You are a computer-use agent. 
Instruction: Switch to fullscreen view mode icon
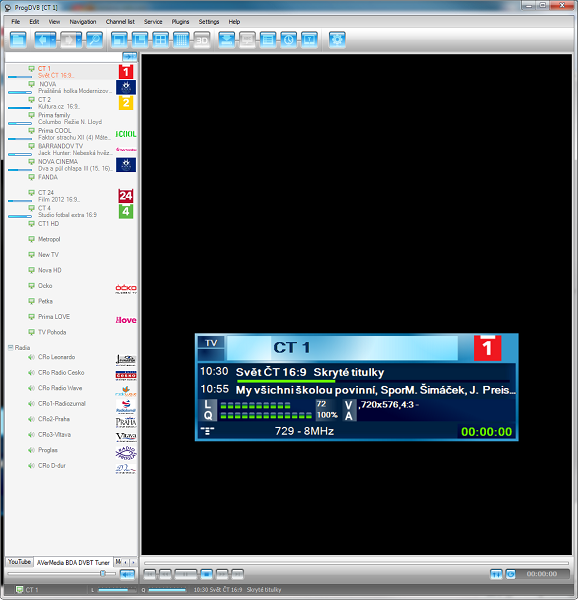click(x=119, y=39)
